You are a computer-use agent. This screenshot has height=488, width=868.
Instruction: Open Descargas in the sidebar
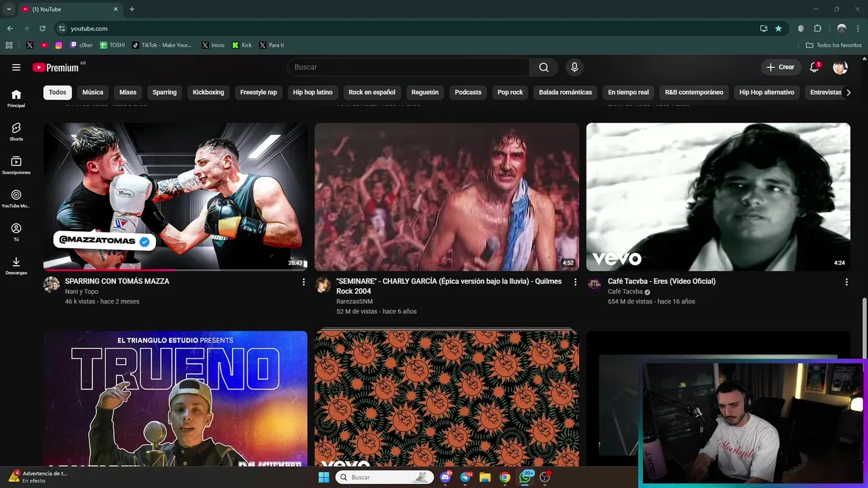16,266
